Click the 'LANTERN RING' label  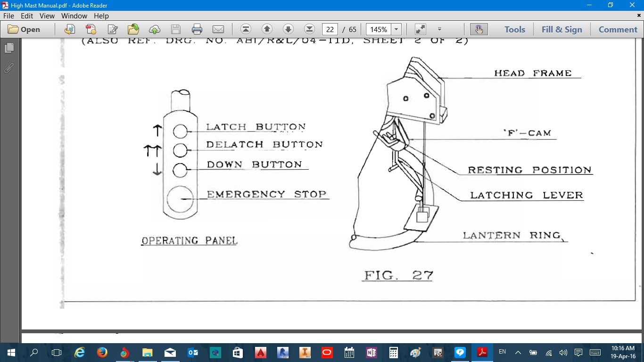coord(512,235)
